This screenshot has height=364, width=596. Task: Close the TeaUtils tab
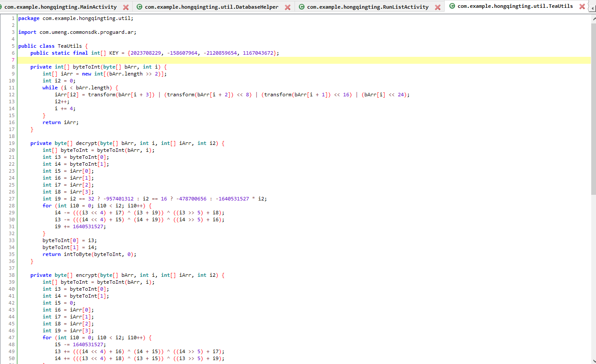click(x=582, y=7)
